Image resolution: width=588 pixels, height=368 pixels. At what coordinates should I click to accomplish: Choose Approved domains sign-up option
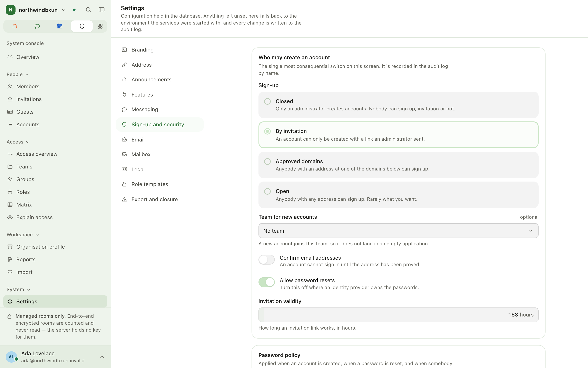398,165
